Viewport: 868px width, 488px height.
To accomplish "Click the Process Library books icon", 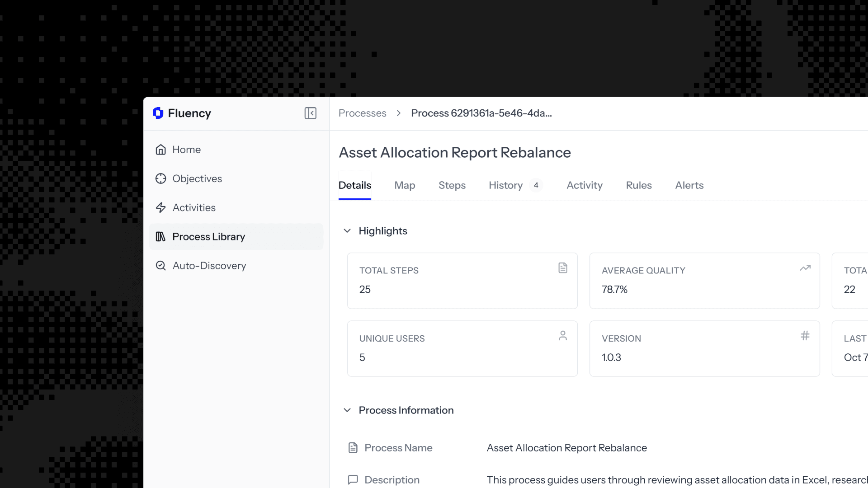I will (x=160, y=237).
